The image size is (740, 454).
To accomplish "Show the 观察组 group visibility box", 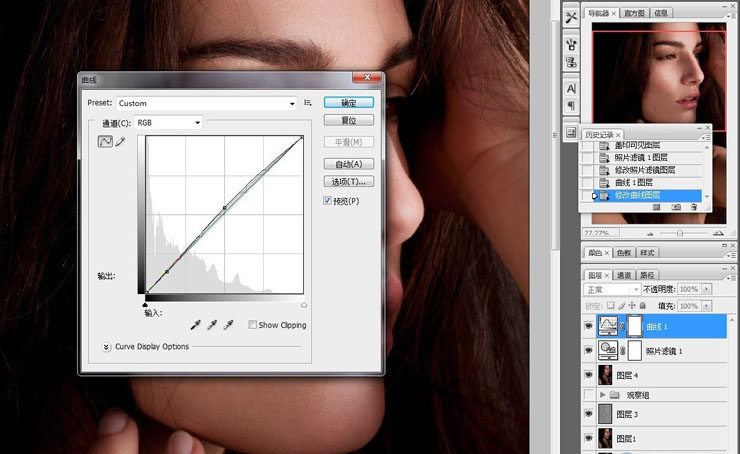I will point(589,394).
